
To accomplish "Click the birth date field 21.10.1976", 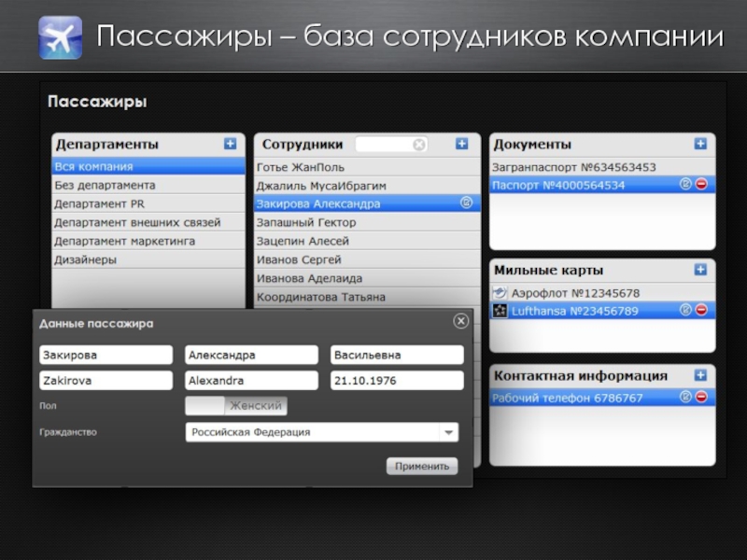I will click(397, 381).
